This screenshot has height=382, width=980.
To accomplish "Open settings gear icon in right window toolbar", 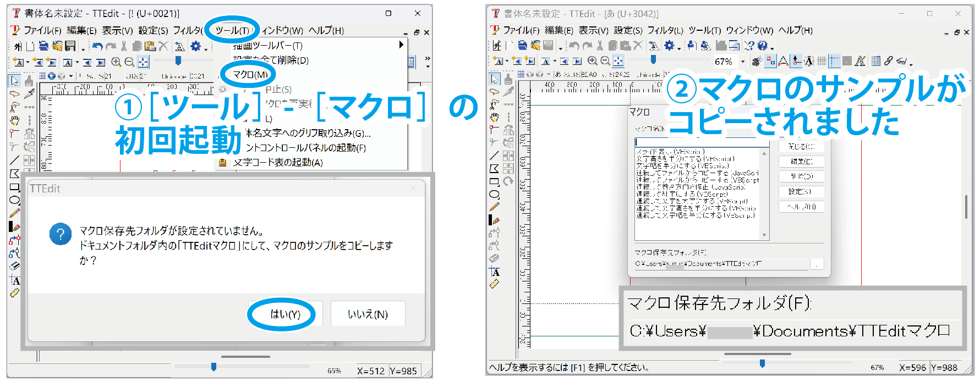I will tap(669, 46).
